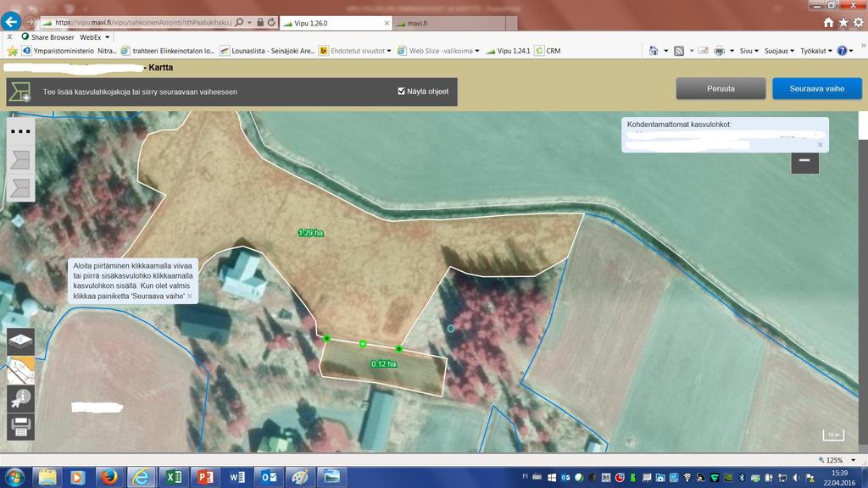868x488 pixels.
Task: Click the map layers icon in the left toolbar
Action: coord(20,341)
